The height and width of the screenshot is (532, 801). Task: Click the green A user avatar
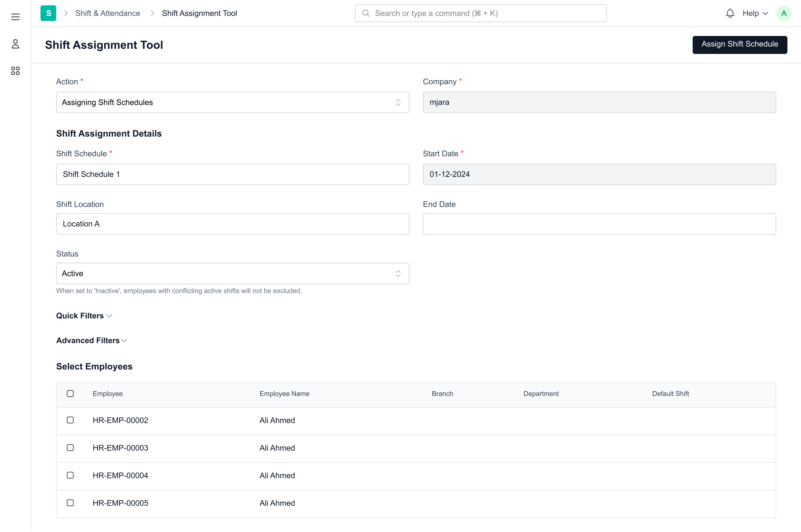(x=784, y=13)
